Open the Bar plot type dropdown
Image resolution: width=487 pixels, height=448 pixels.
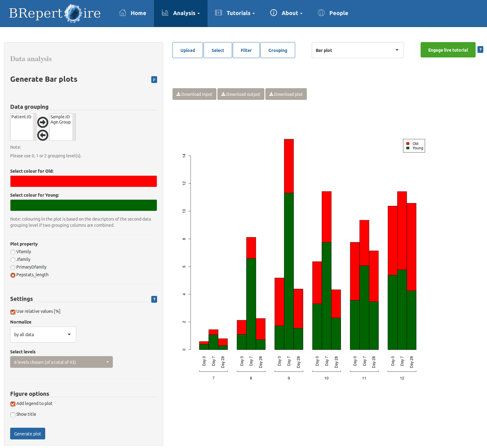[358, 50]
